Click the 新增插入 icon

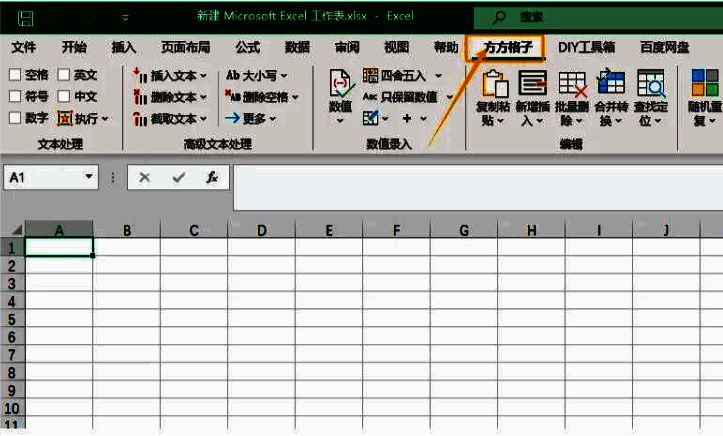coord(532,84)
